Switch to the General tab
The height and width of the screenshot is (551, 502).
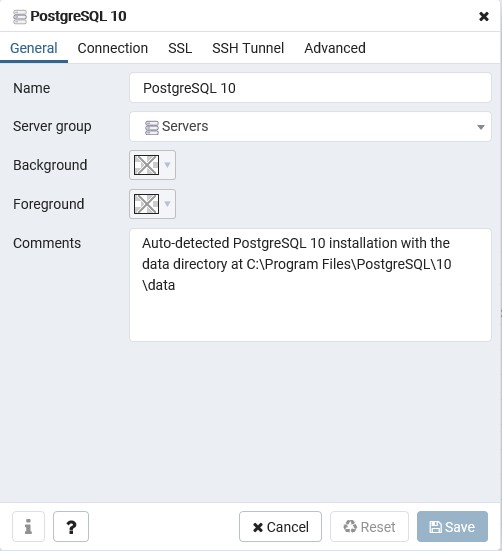[x=34, y=48]
